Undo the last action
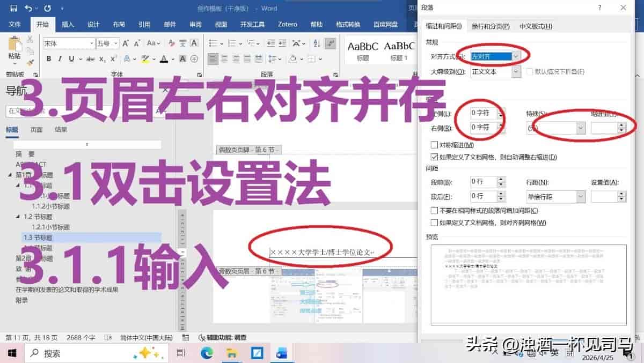The height and width of the screenshot is (363, 644). 28,8
